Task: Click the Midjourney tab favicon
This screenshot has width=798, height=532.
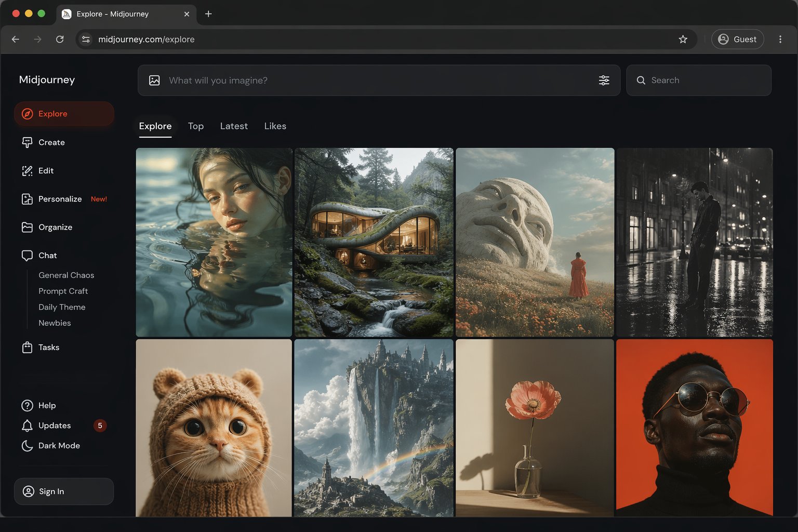Action: [66, 14]
